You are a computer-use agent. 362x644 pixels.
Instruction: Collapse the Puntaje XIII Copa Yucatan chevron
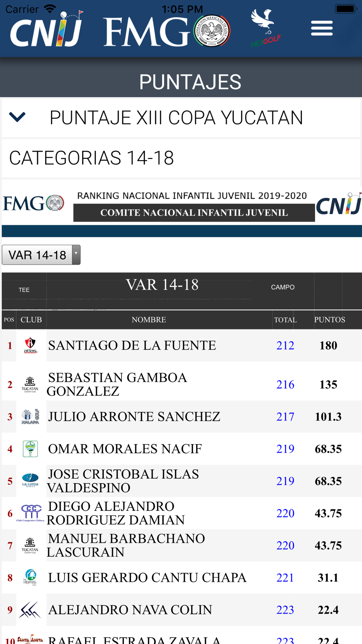click(x=17, y=117)
